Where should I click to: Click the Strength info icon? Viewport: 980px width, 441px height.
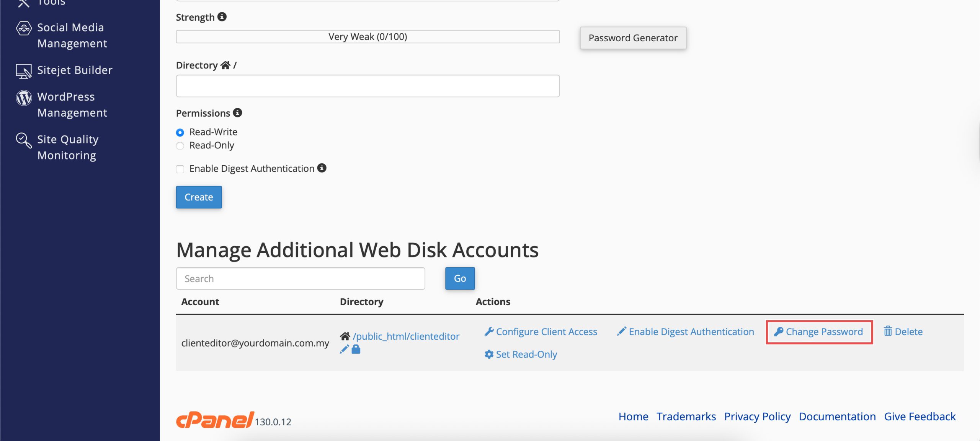tap(222, 17)
